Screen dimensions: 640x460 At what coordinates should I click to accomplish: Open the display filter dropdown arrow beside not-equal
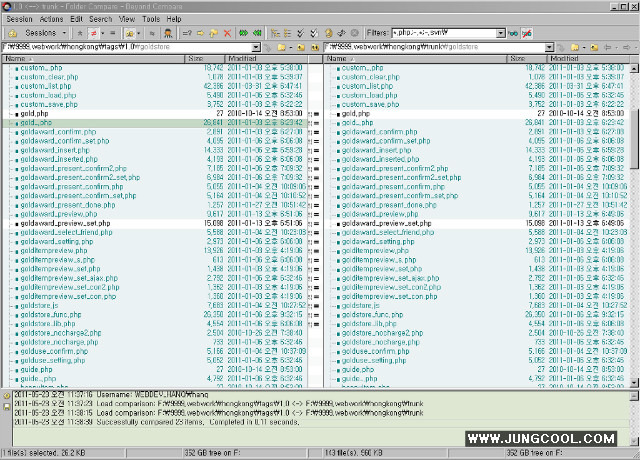tap(102, 33)
